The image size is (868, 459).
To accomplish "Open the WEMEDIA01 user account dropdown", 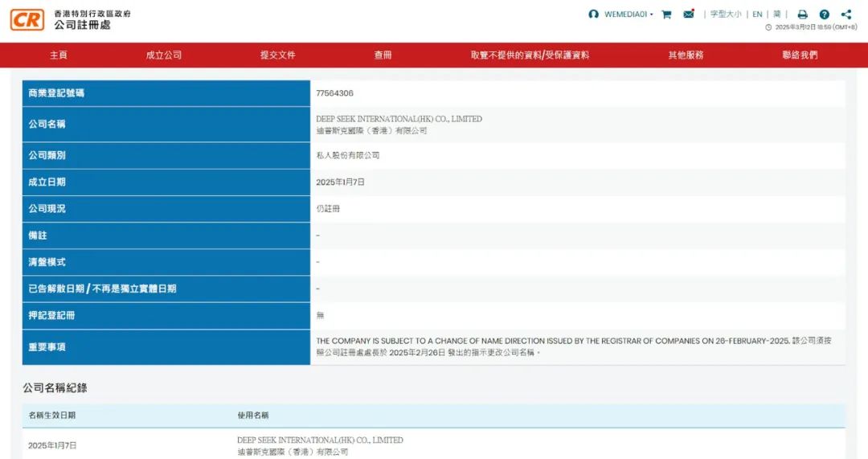I will [x=628, y=14].
